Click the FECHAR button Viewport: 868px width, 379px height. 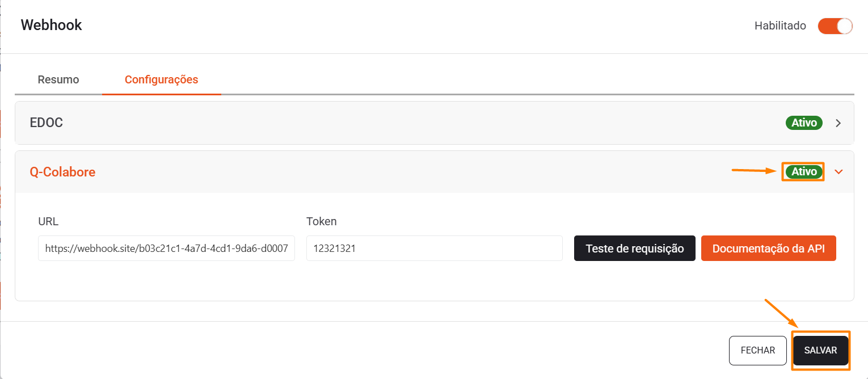(x=757, y=351)
